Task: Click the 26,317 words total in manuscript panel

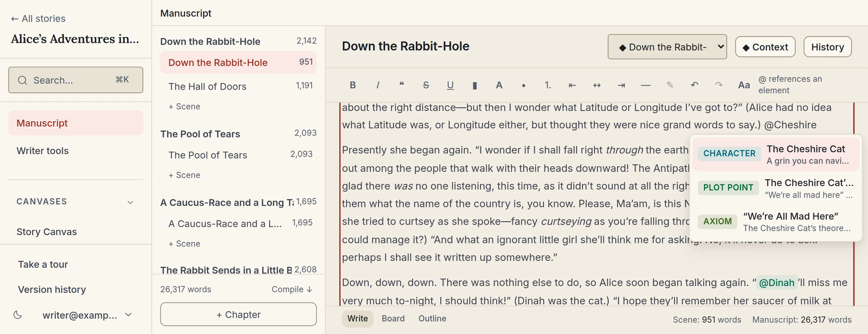Action: point(185,289)
